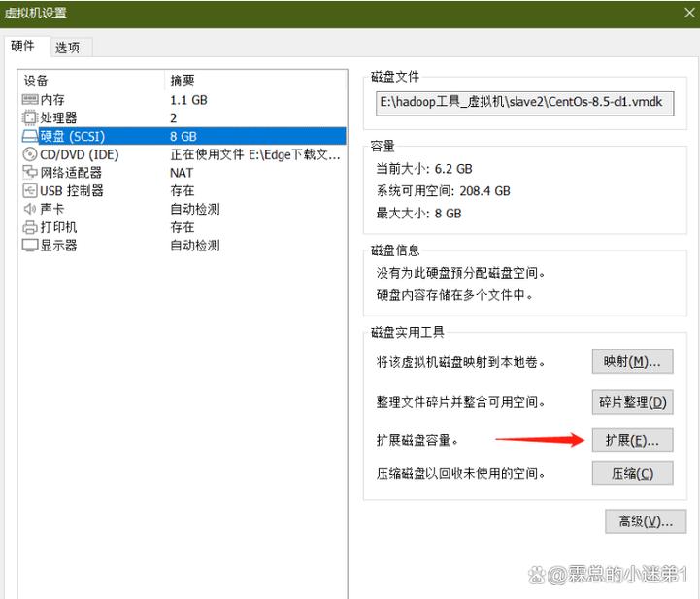Image resolution: width=700 pixels, height=599 pixels.
Task: Click the 摘要 column header
Action: tap(183, 81)
